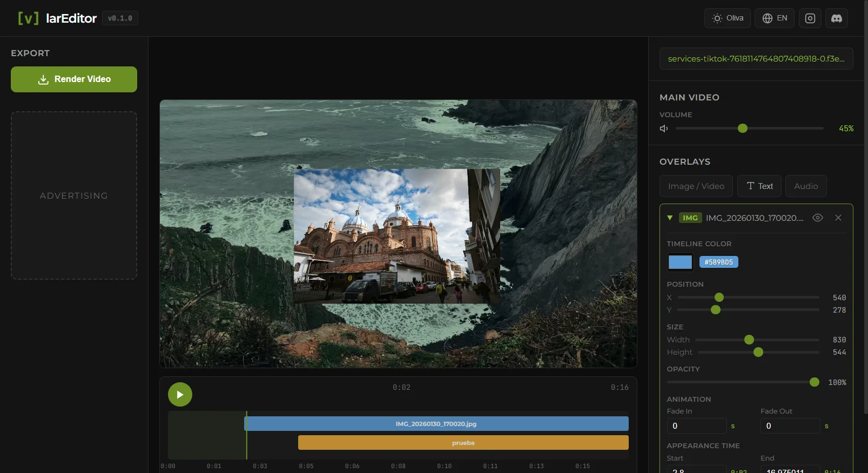
Task: Adjust the Position Y slider
Action: click(749, 310)
